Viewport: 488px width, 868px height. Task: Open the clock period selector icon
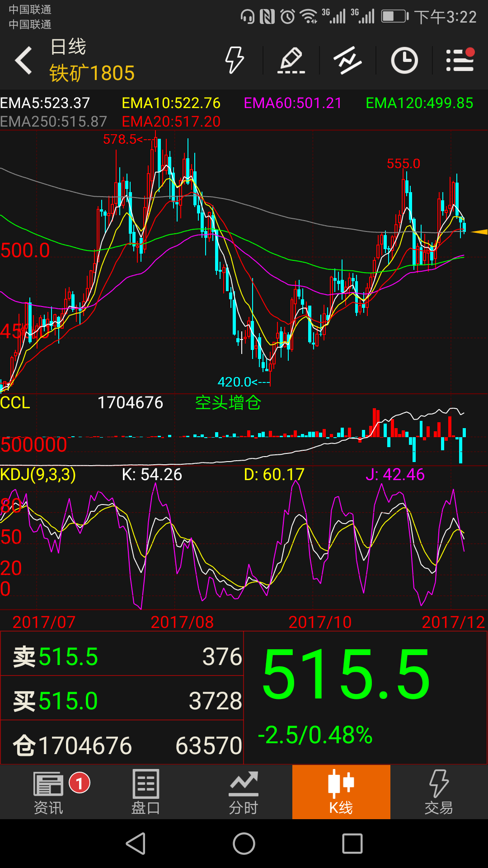pos(404,60)
